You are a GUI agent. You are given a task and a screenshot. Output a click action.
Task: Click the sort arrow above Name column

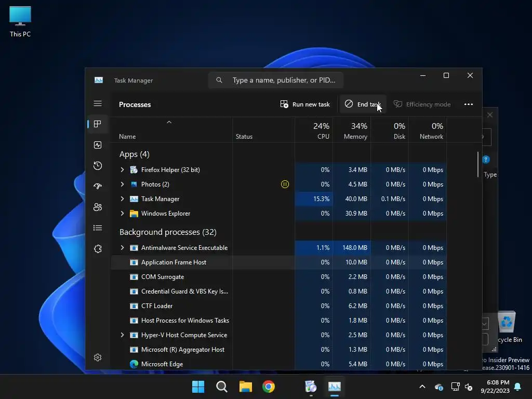pyautogui.click(x=169, y=122)
